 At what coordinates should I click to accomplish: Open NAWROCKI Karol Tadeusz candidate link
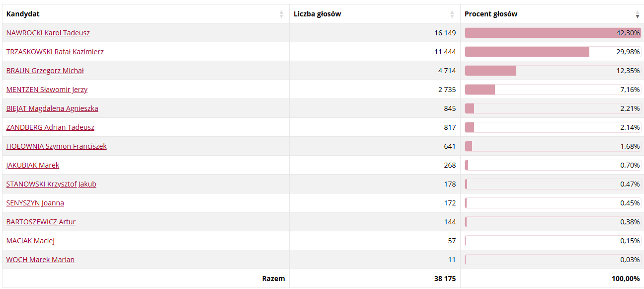point(48,33)
